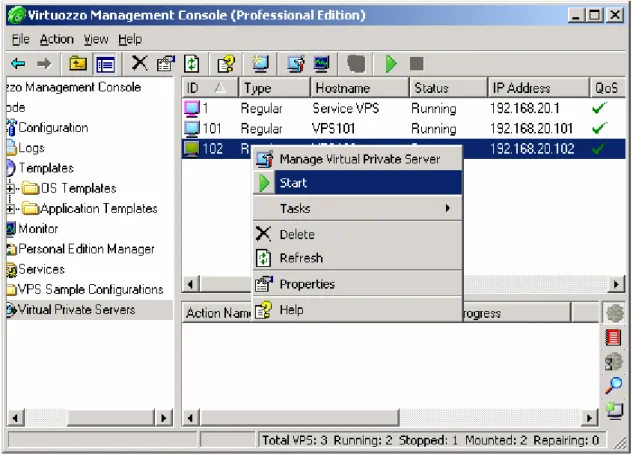Image resolution: width=633 pixels, height=455 pixels.
Task: Click the IP address 192.168.20.102
Action: pos(532,149)
